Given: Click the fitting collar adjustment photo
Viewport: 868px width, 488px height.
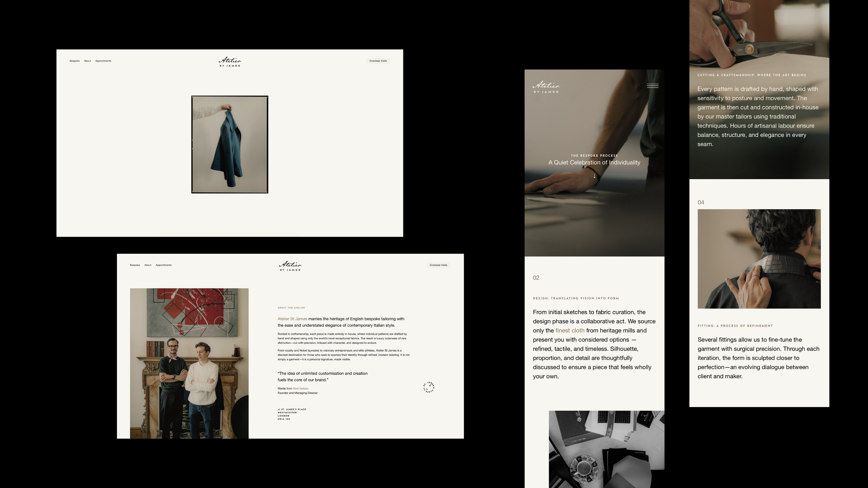Looking at the screenshot, I should tap(759, 259).
